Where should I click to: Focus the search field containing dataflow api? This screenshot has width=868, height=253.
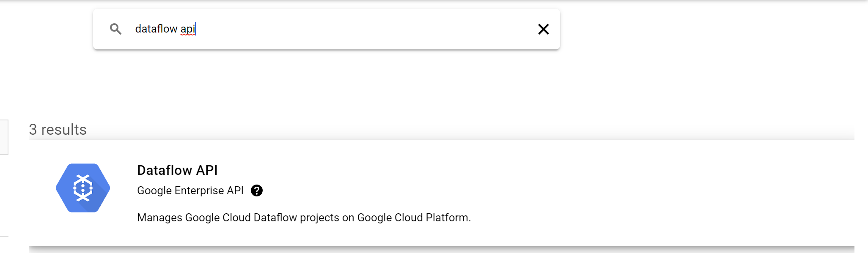(327, 29)
